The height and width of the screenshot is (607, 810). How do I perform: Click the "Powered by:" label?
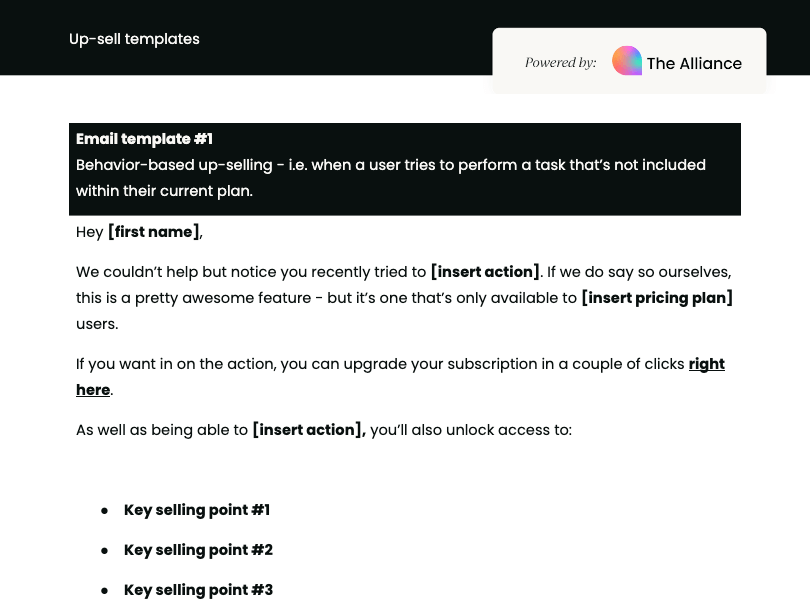560,63
